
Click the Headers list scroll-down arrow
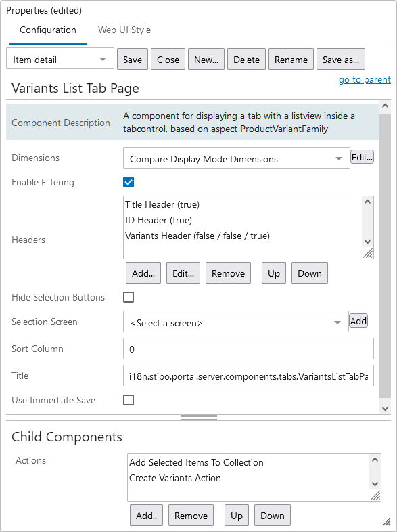[x=367, y=242]
